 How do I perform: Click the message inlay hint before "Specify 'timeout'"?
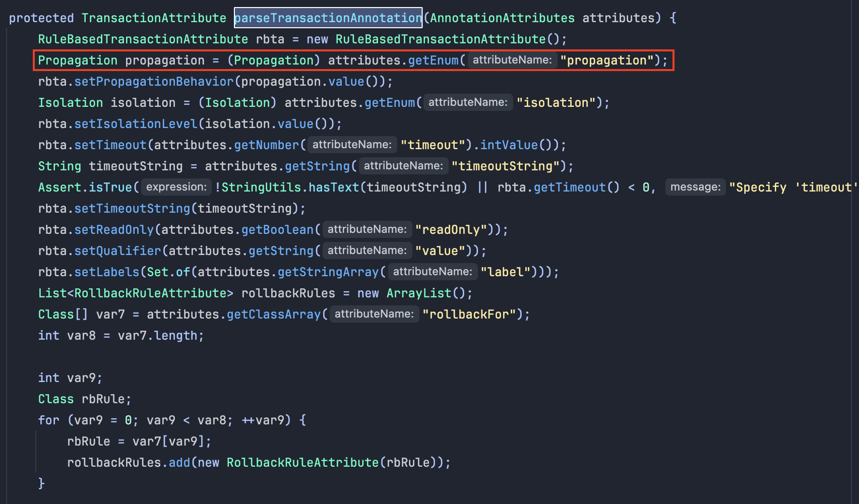tap(695, 187)
